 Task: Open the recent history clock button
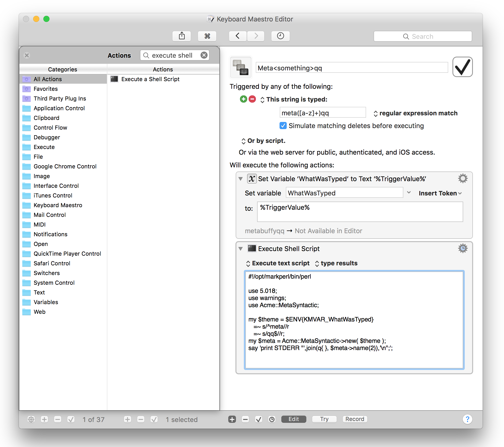click(280, 36)
